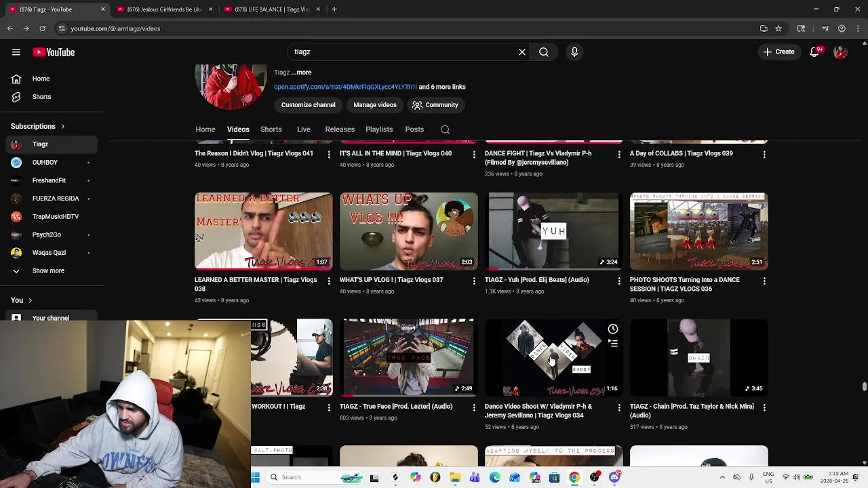The image size is (868, 488).
Task: Switch to the channel Shorts tab
Action: click(271, 129)
